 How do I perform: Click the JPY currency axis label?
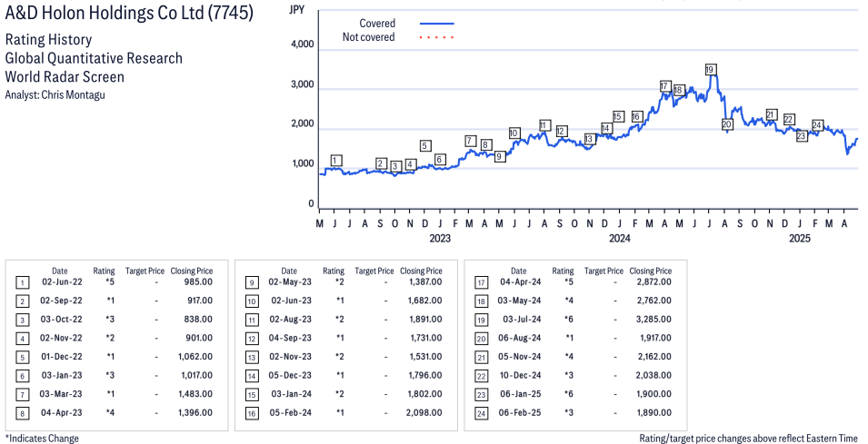pos(297,9)
